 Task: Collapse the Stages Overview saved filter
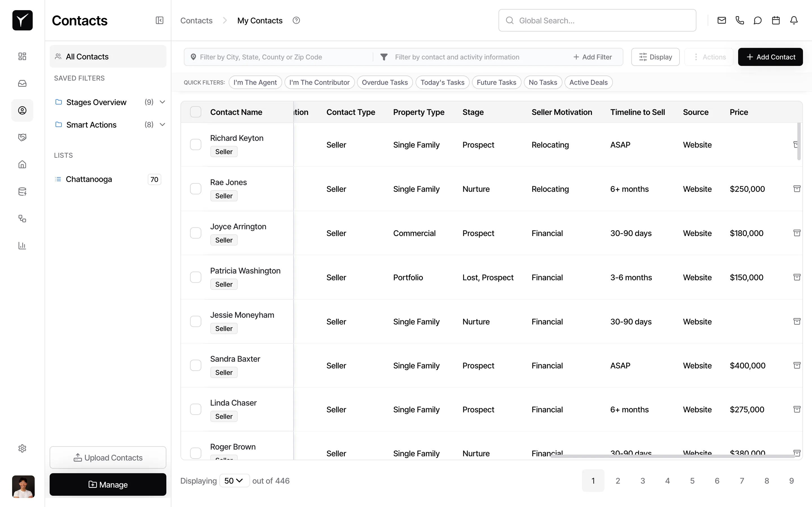pos(162,102)
